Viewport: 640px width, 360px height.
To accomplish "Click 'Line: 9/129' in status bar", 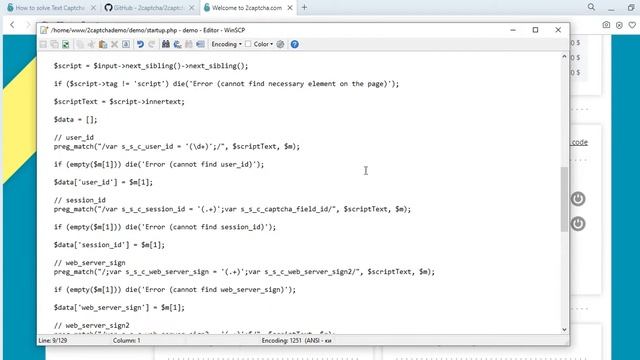I will click(53, 340).
